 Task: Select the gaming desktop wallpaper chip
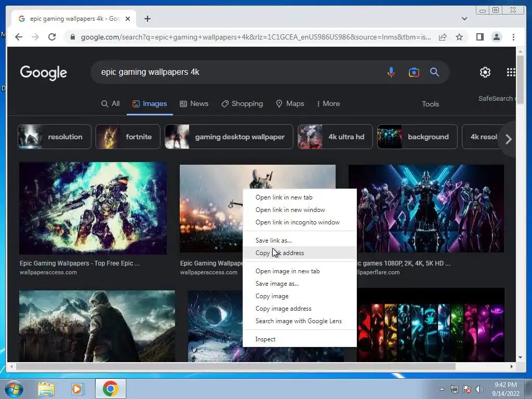[229, 137]
